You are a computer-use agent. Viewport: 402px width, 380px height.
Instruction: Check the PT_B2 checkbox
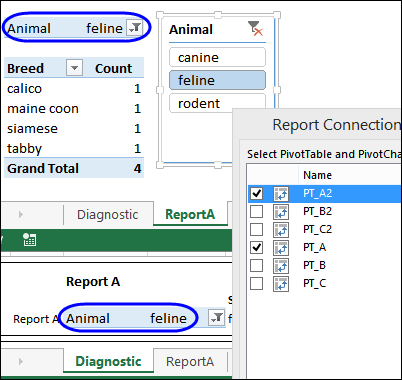(x=256, y=212)
